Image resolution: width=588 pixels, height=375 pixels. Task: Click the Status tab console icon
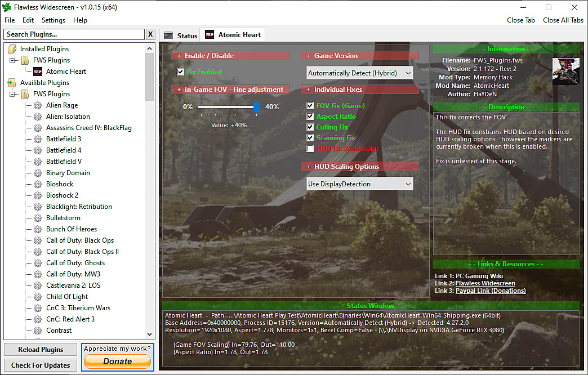(x=168, y=35)
